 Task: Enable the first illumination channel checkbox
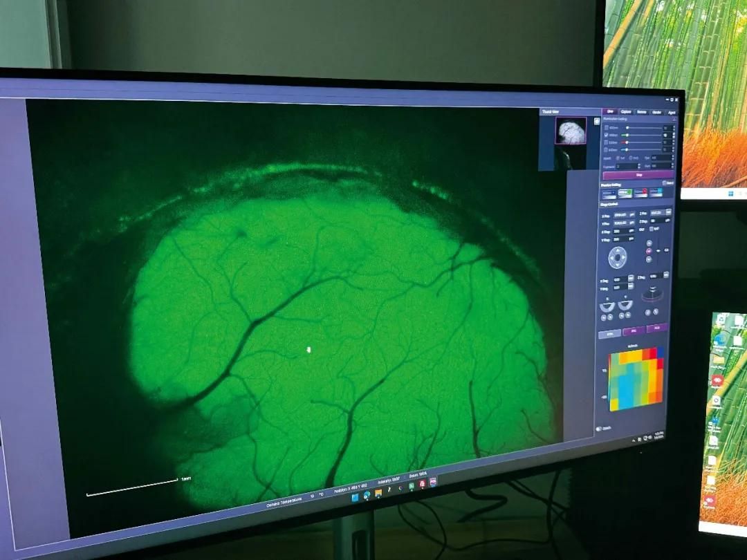(x=606, y=128)
